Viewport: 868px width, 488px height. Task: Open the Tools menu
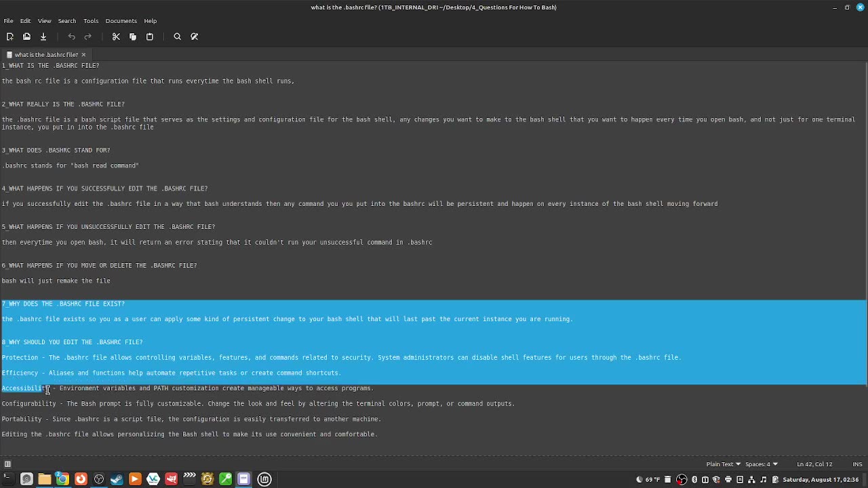pyautogui.click(x=91, y=21)
